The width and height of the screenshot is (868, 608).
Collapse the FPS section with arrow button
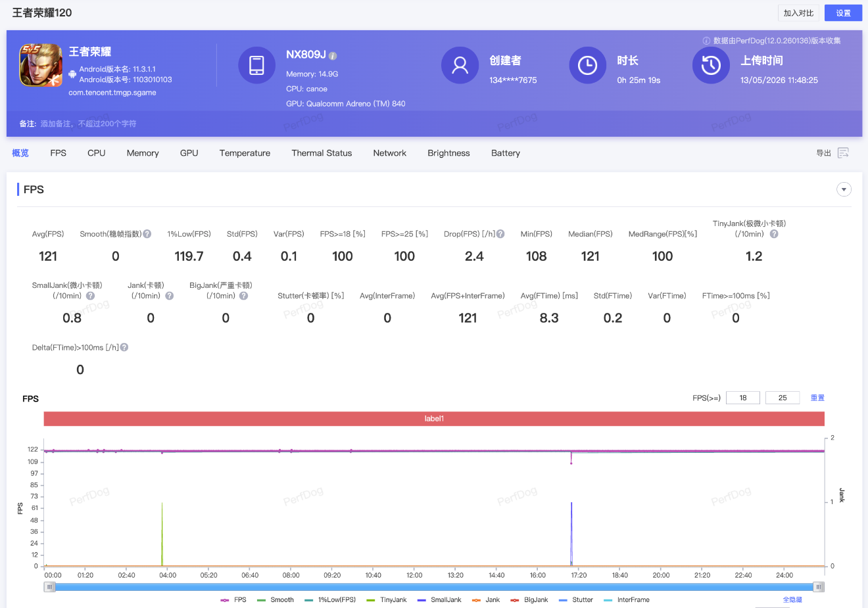(x=844, y=189)
